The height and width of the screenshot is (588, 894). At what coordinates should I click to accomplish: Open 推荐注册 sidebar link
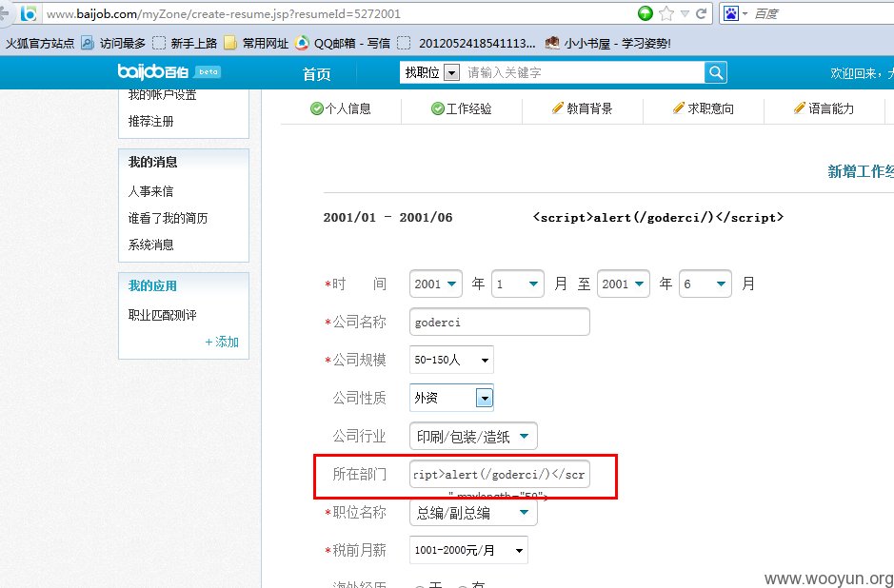[151, 121]
